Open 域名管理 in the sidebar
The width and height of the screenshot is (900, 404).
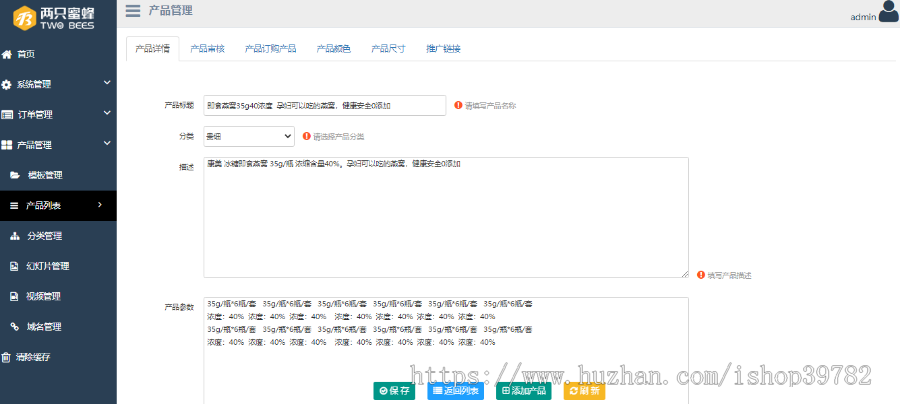point(43,326)
